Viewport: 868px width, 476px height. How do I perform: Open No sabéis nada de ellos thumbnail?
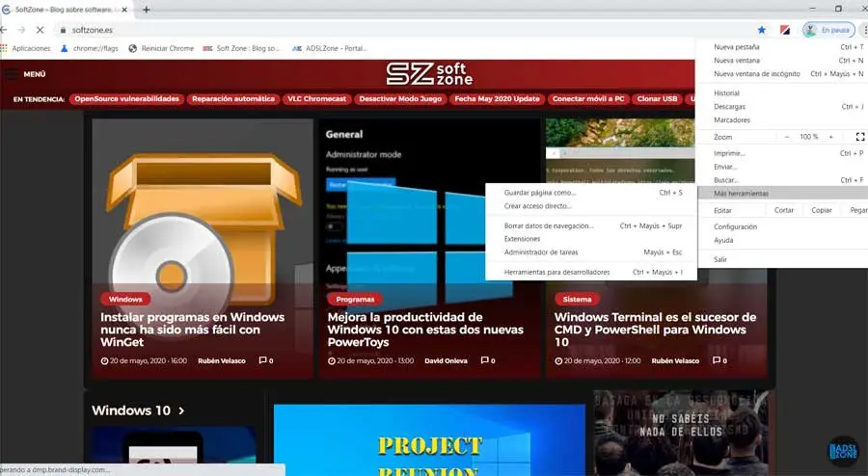point(681,433)
